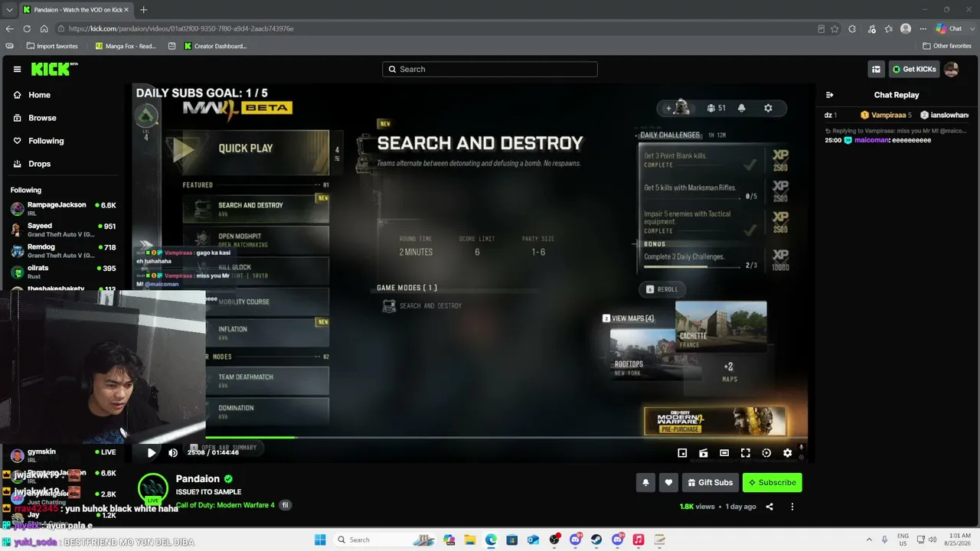Image resolution: width=980 pixels, height=551 pixels.
Task: Seek on the video progress bar
Action: click(470, 438)
